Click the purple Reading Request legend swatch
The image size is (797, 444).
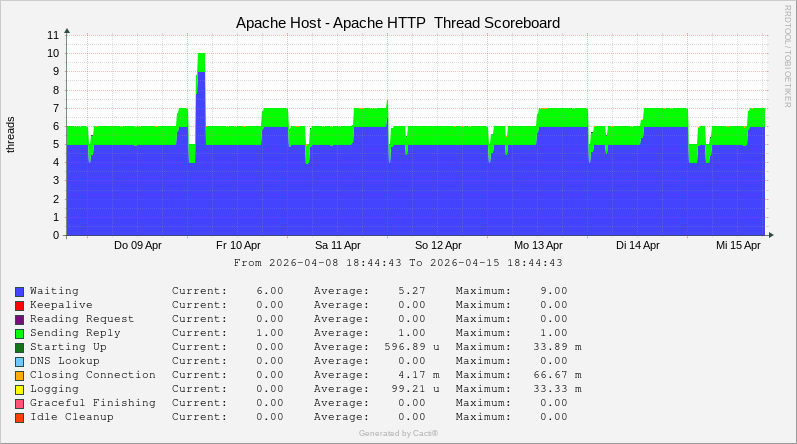coord(19,319)
